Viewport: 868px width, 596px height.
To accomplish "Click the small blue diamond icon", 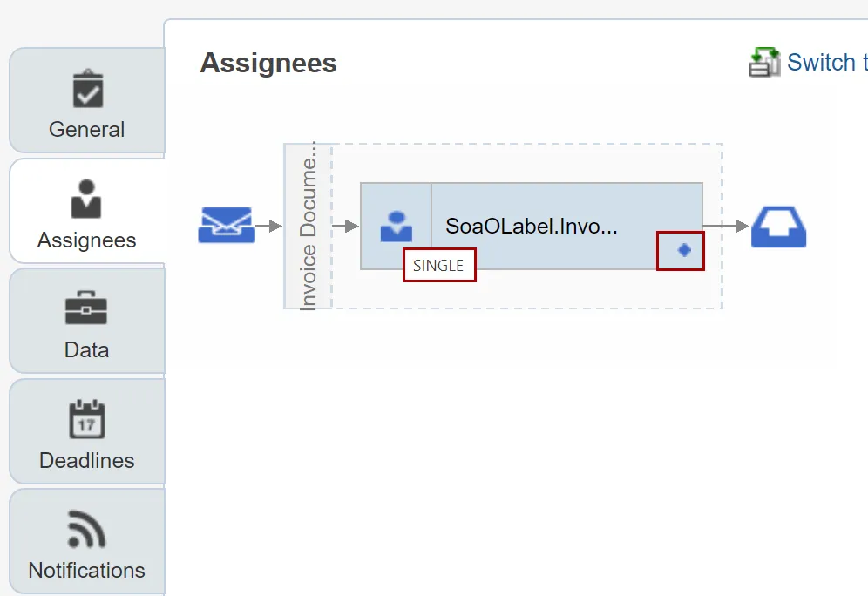I will [684, 250].
